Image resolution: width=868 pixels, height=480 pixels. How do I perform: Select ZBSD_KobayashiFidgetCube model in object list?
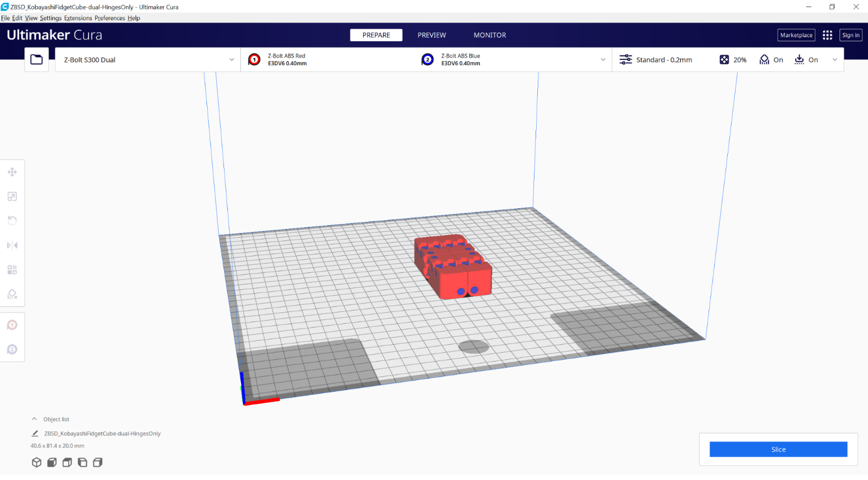[x=102, y=433]
